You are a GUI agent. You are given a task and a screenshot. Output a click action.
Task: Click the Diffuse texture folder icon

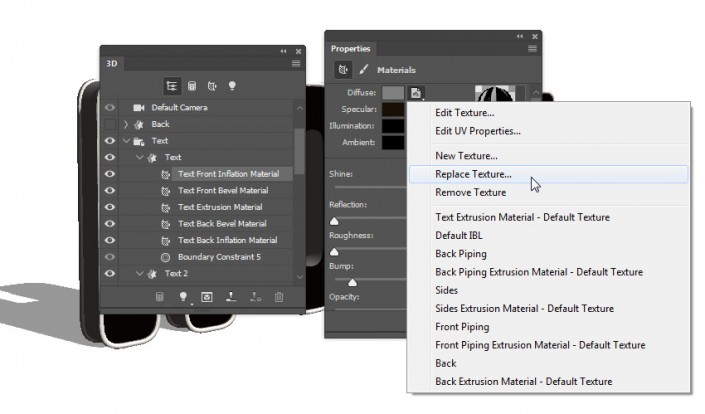tap(416, 93)
